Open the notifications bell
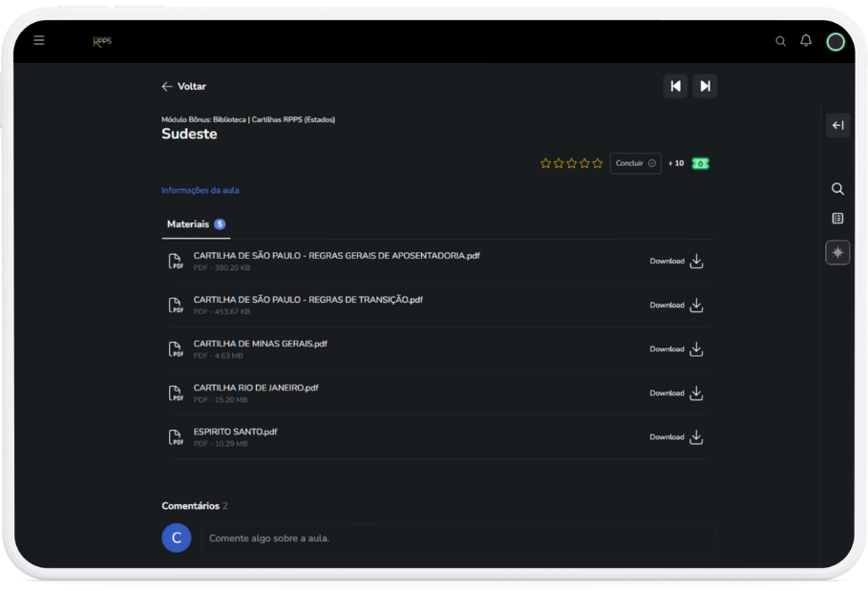The image size is (868, 591). [806, 41]
